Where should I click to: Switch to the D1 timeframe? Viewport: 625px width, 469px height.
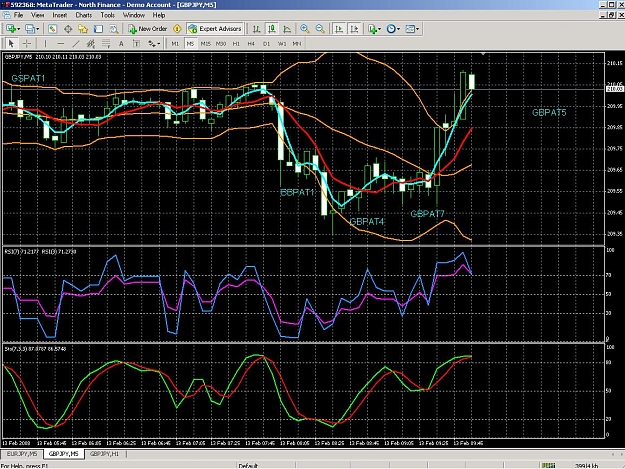[x=266, y=43]
